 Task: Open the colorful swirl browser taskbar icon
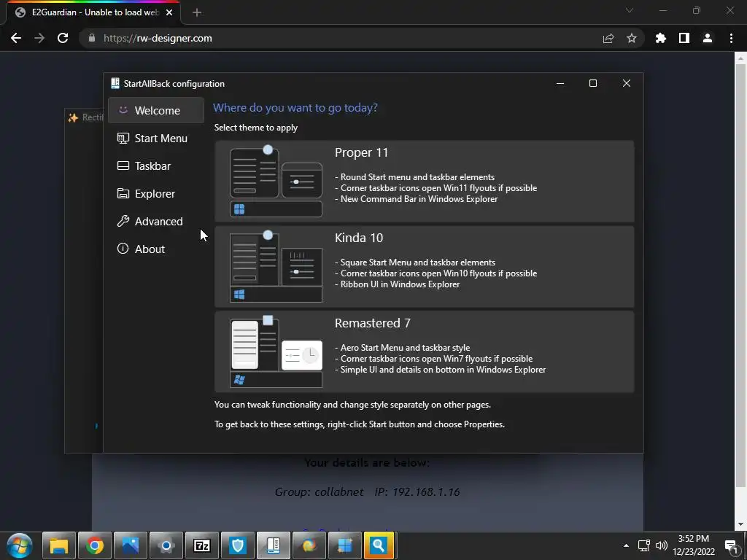pyautogui.click(x=309, y=545)
